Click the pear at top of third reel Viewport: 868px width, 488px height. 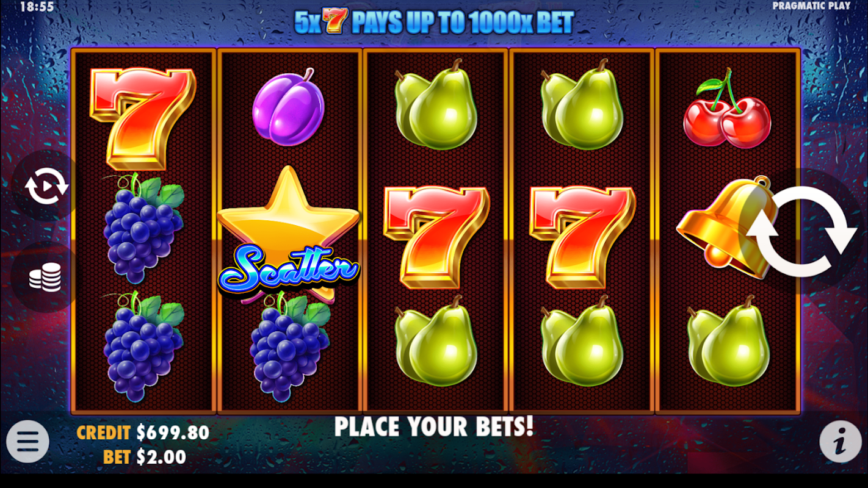(x=435, y=105)
